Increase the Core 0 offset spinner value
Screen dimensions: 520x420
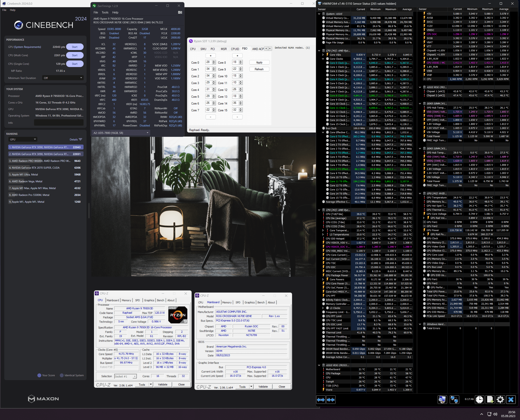(x=214, y=61)
